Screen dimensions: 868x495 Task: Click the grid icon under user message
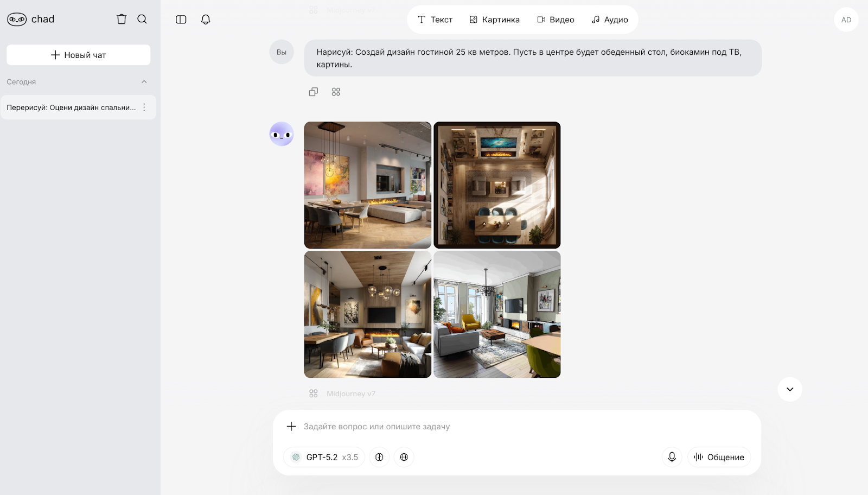coord(336,92)
